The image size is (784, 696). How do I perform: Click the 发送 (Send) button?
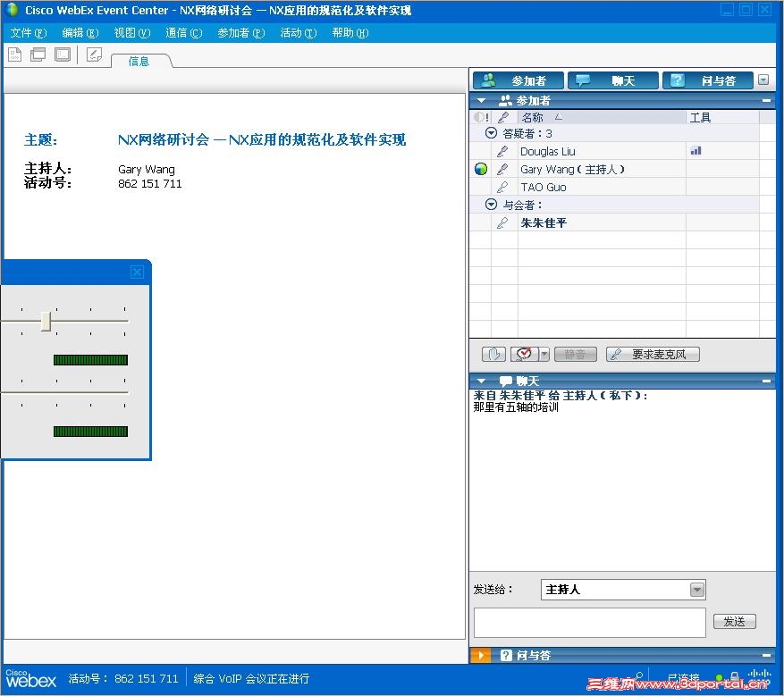coord(734,622)
